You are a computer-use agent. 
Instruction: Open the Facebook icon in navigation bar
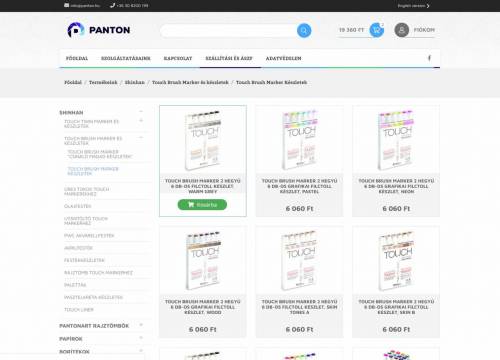point(429,58)
